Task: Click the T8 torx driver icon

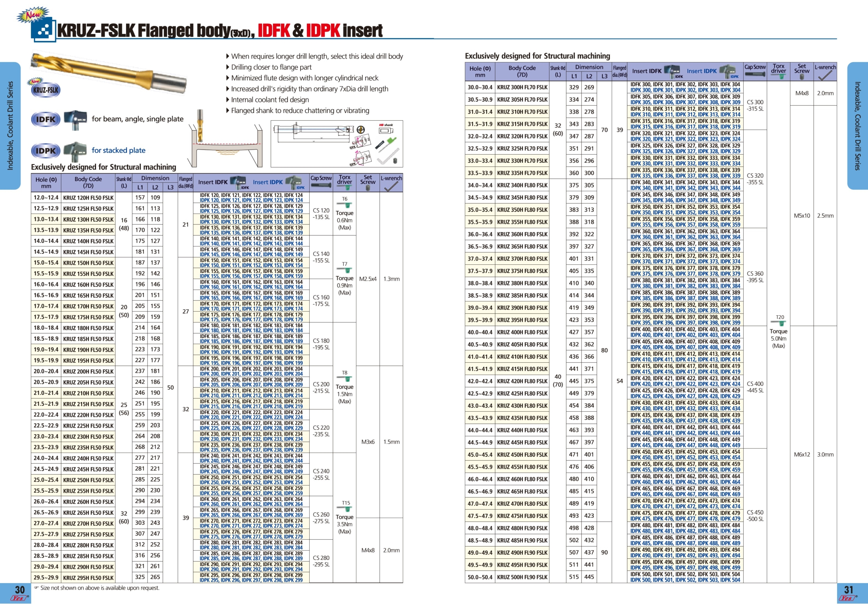Action: pyautogui.click(x=344, y=379)
